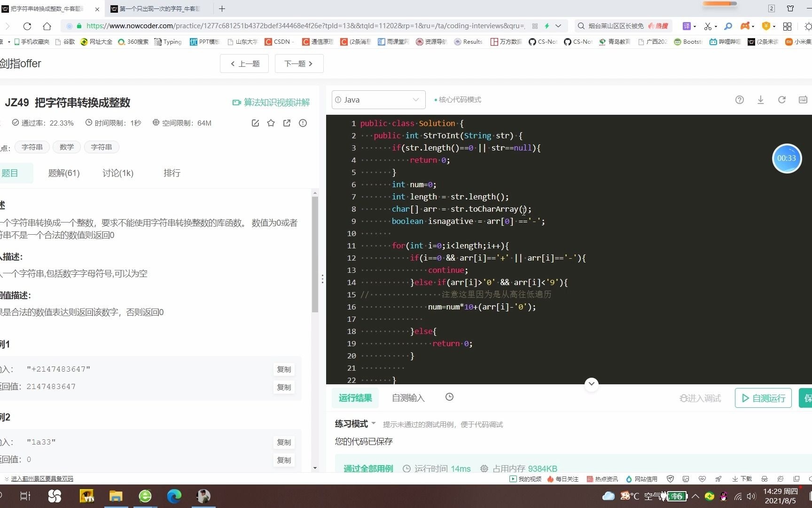The image size is (812, 508).
Task: Switch to the 第一个只出现一次的字符 browser tab
Action: [x=155, y=8]
